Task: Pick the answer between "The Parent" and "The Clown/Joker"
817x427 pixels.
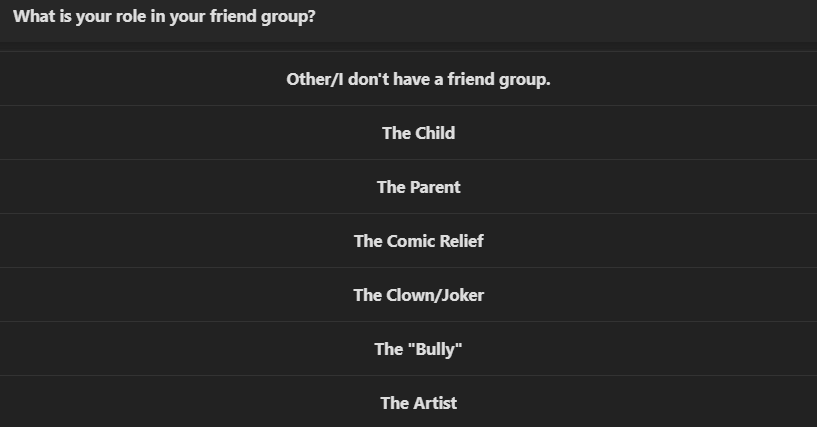Action: [x=418, y=241]
